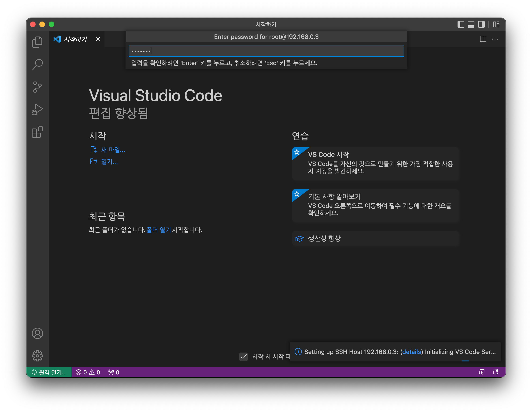
Task: Click the 새 파일... link
Action: (113, 150)
